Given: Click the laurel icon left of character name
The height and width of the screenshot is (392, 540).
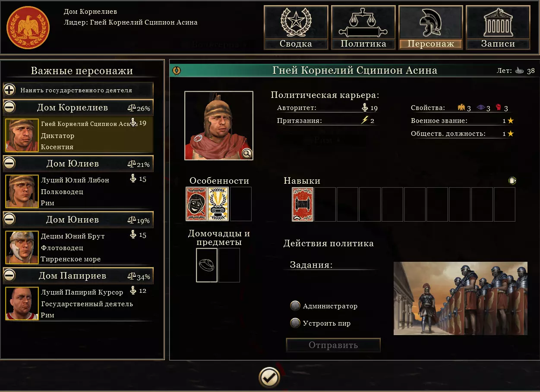Looking at the screenshot, I should click(x=177, y=70).
